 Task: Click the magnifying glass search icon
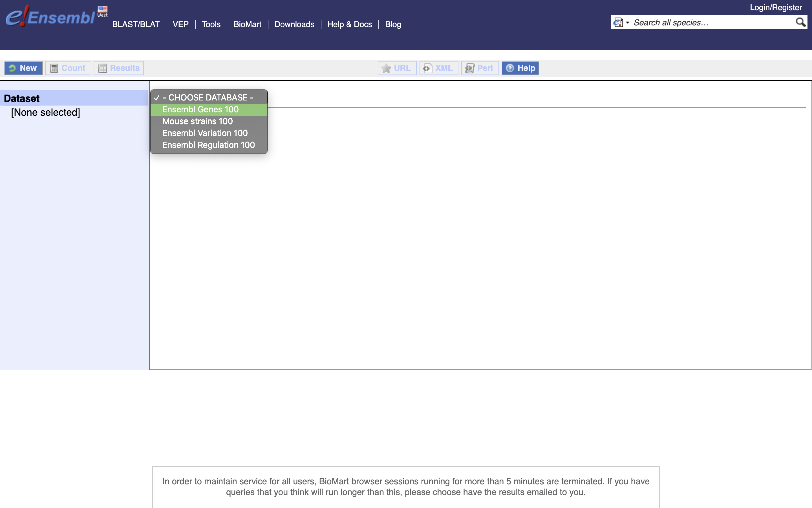coord(801,22)
